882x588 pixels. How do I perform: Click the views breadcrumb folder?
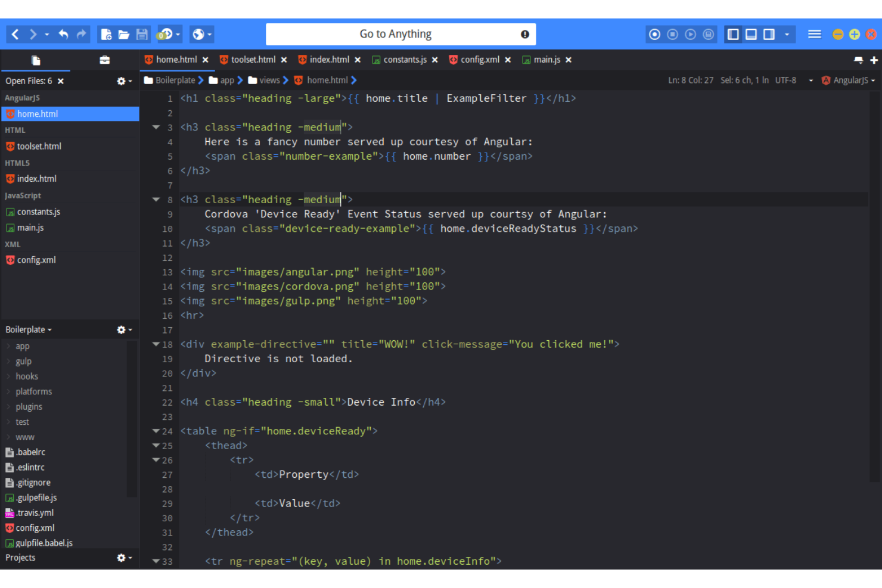click(x=264, y=80)
